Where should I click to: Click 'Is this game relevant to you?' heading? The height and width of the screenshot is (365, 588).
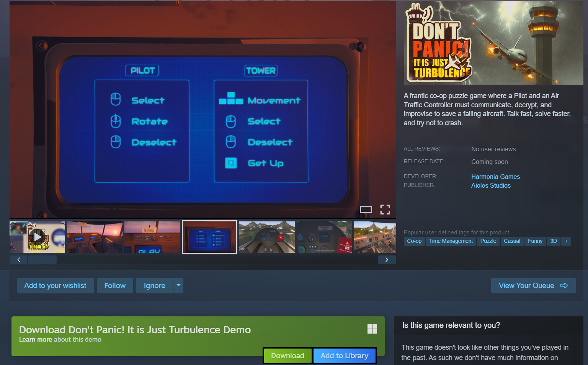click(451, 325)
